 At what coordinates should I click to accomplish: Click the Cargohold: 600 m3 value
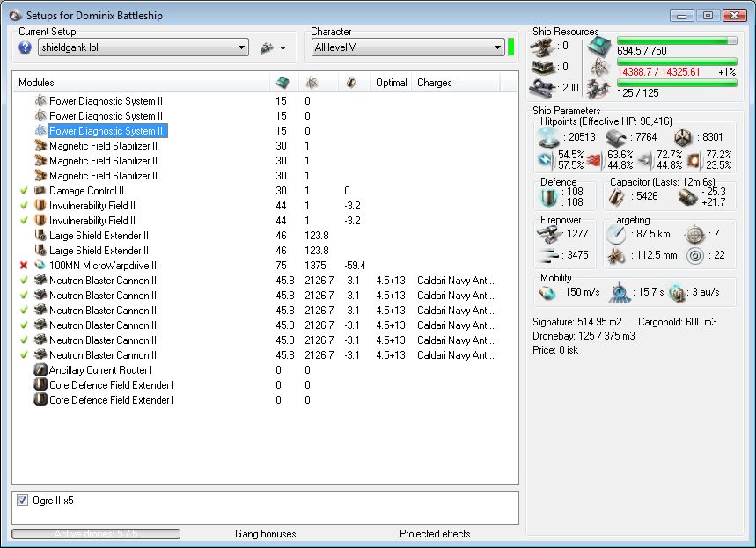click(x=678, y=321)
